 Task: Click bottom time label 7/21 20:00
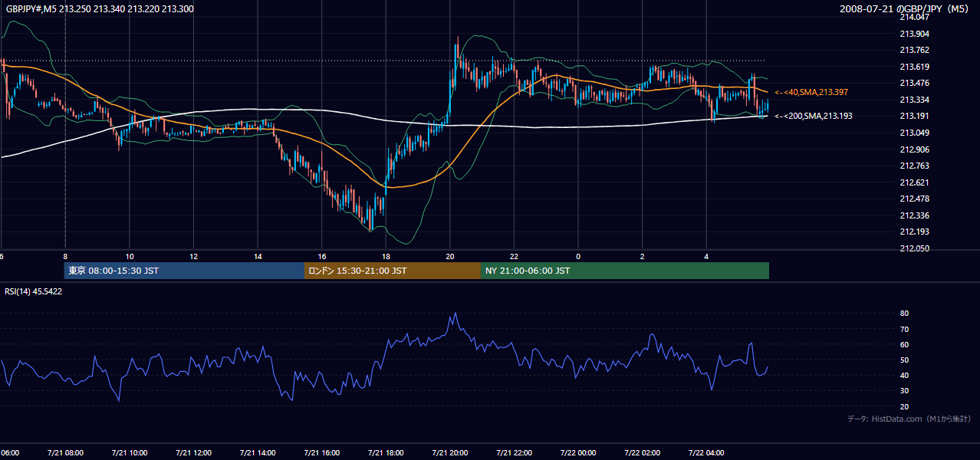(449, 453)
